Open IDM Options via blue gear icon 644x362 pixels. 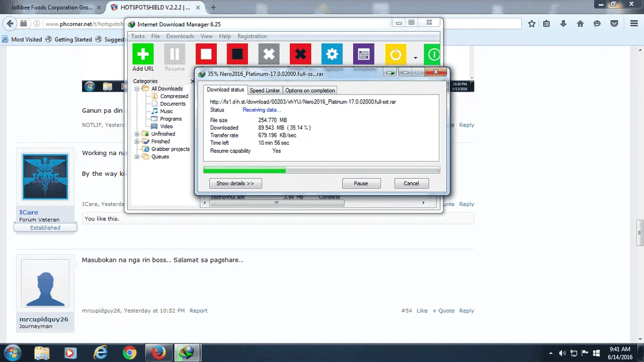[332, 54]
